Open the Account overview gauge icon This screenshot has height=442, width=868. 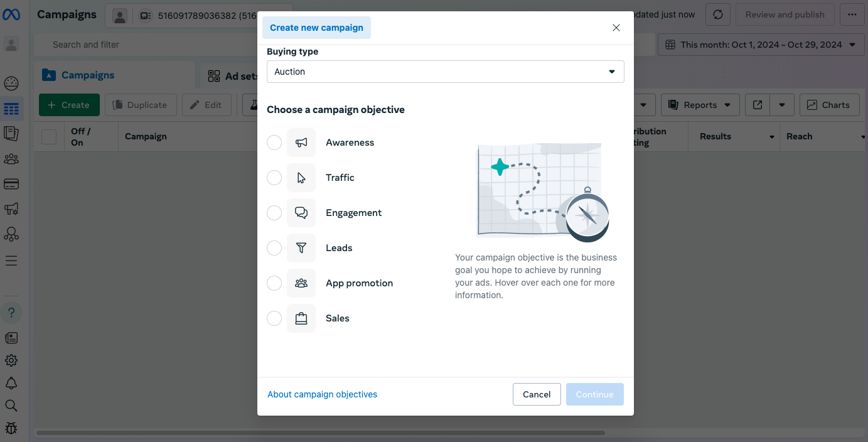11,84
